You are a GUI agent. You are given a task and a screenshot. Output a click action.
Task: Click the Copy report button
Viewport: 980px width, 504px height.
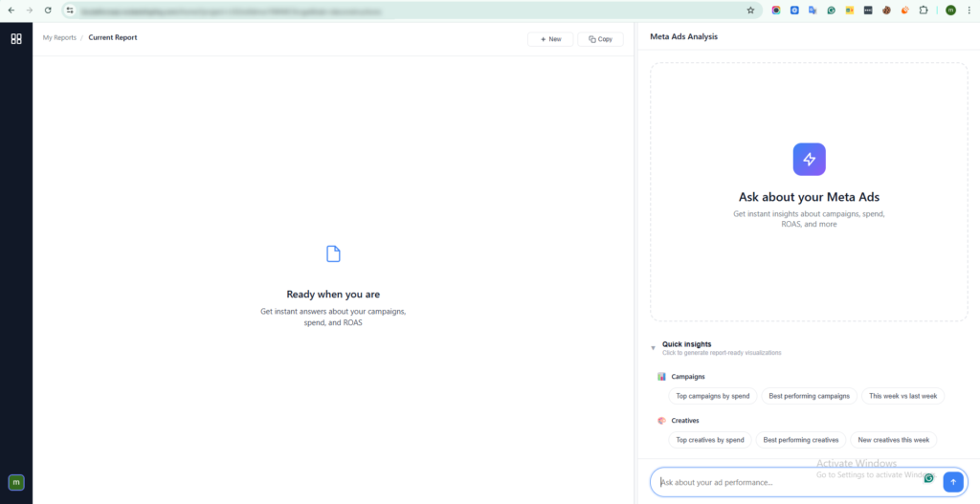point(600,39)
